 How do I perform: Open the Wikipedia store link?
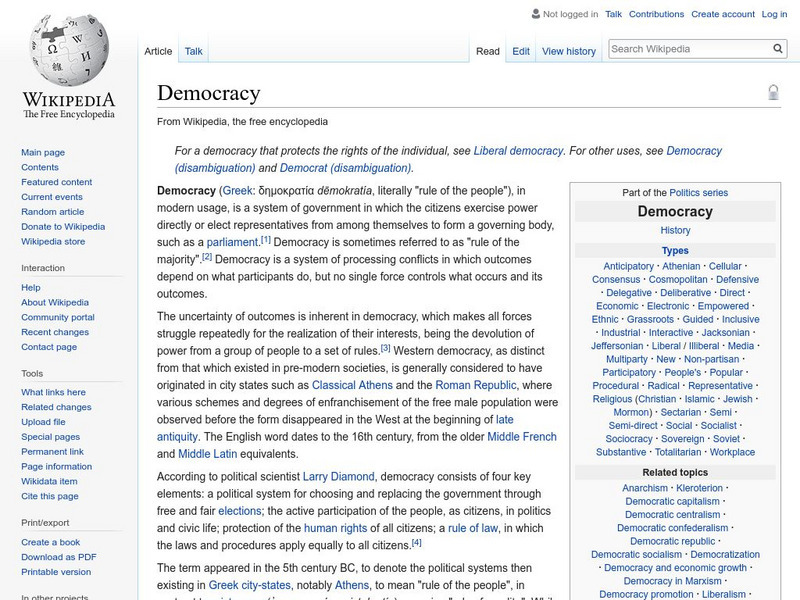(53, 241)
